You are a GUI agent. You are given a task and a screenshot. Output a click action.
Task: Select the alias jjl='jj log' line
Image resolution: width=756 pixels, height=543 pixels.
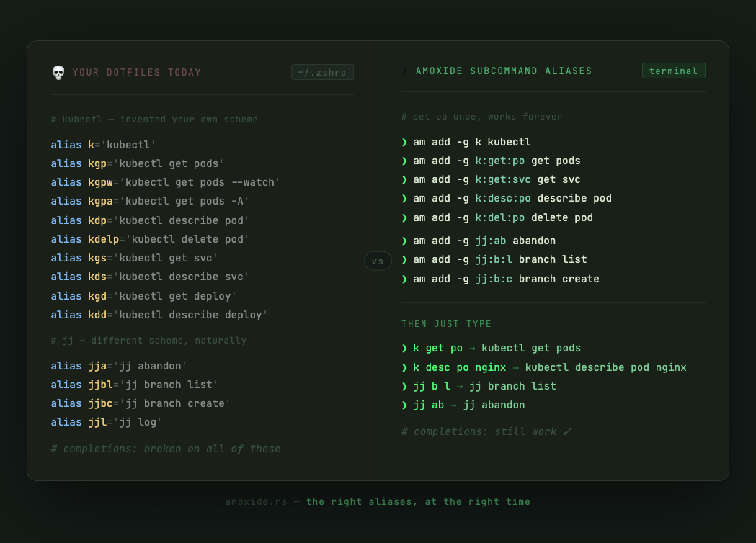(106, 423)
